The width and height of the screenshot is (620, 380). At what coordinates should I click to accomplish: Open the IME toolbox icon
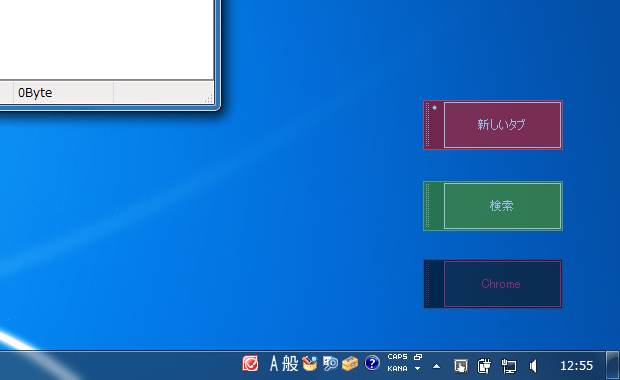point(350,363)
